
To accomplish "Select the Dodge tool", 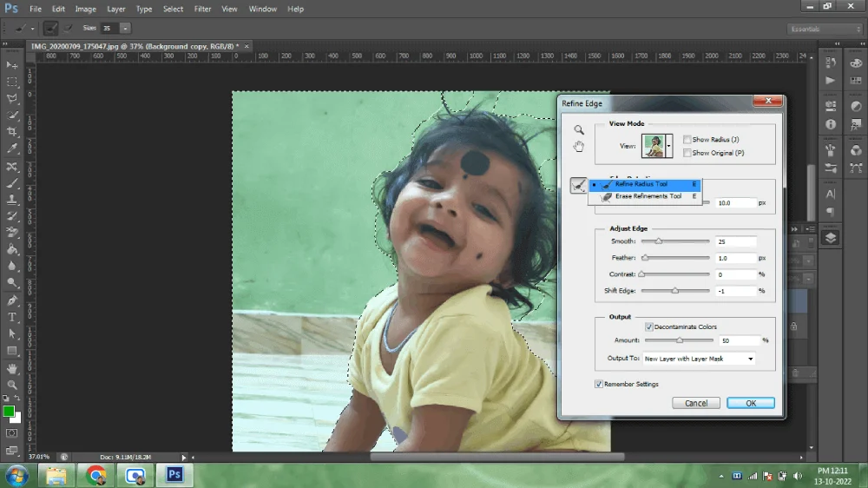I will click(11, 282).
